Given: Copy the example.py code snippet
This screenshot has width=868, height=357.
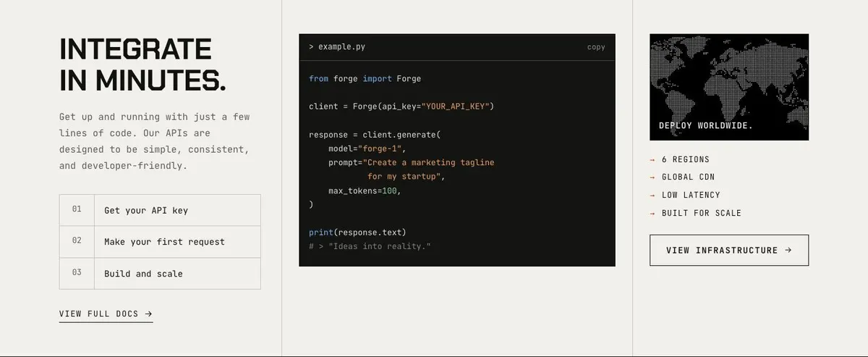Looking at the screenshot, I should coord(596,47).
